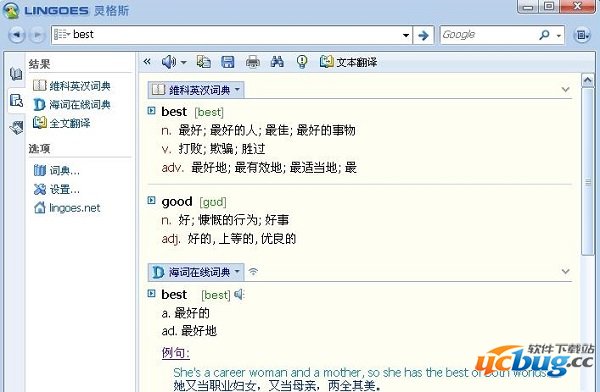This screenshot has height=392, width=600.
Task: Click the Lingoes parrot logo icon
Action: pyautogui.click(x=11, y=10)
